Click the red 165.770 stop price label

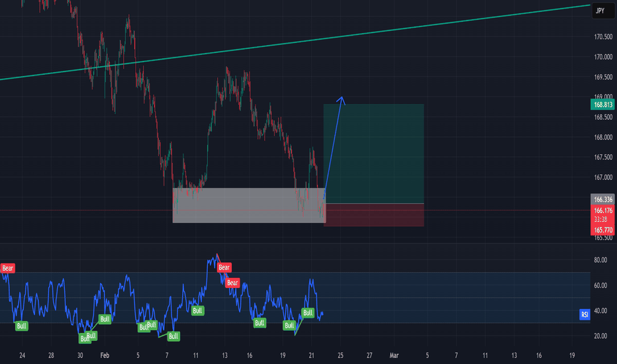[x=602, y=230]
